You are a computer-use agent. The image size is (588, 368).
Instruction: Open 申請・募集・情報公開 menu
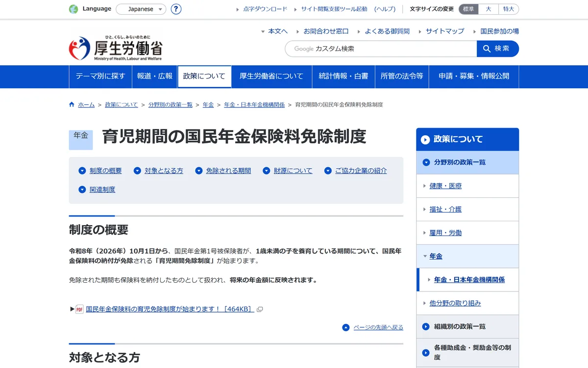click(474, 76)
